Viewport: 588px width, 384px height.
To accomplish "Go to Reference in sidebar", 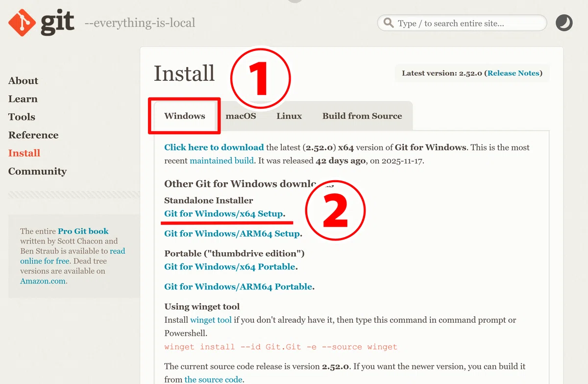I will click(x=33, y=135).
